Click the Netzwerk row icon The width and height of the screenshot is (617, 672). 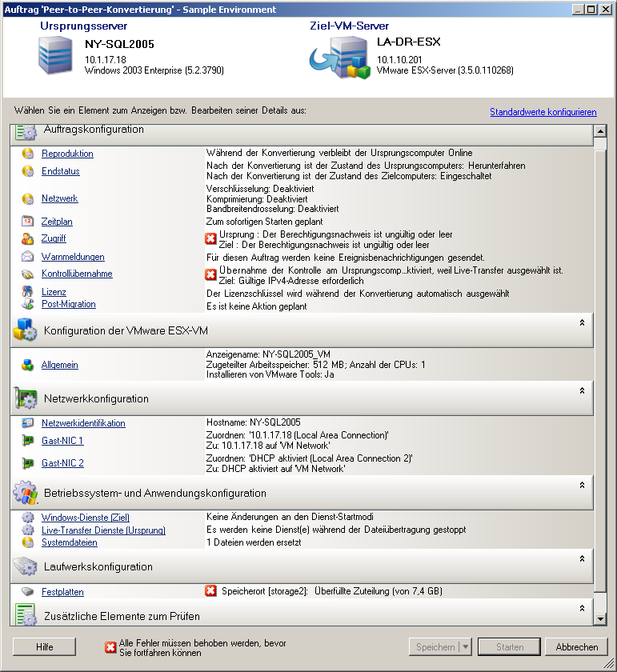(x=28, y=198)
